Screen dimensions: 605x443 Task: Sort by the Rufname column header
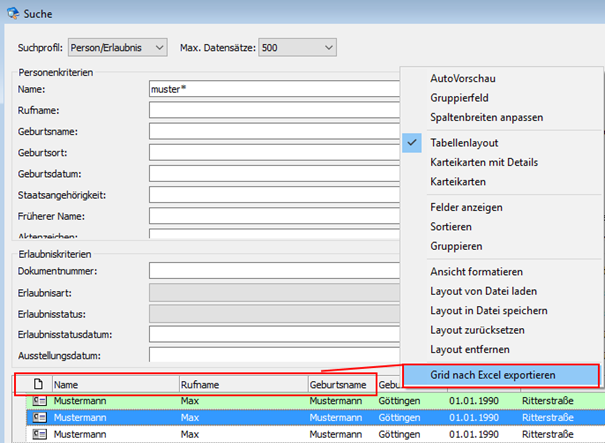(x=240, y=384)
